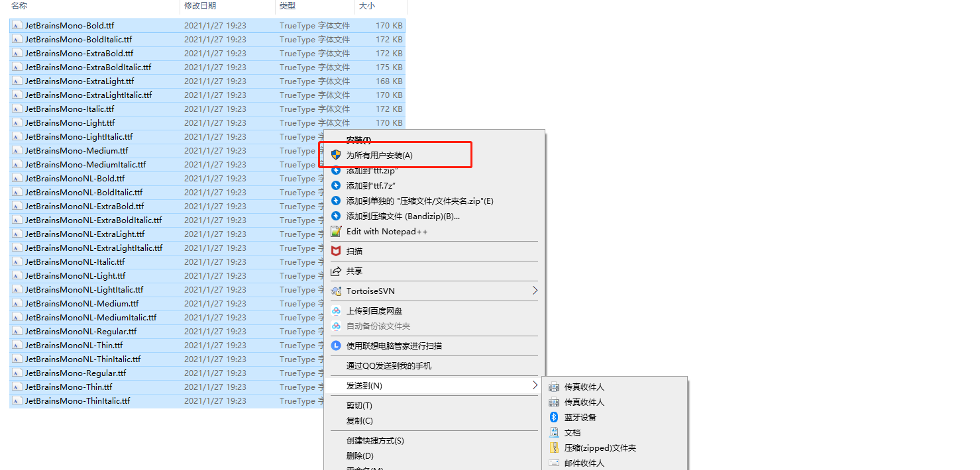The width and height of the screenshot is (980, 470).
Task: Click the Baidu Netdisk upload icon
Action: (x=336, y=310)
